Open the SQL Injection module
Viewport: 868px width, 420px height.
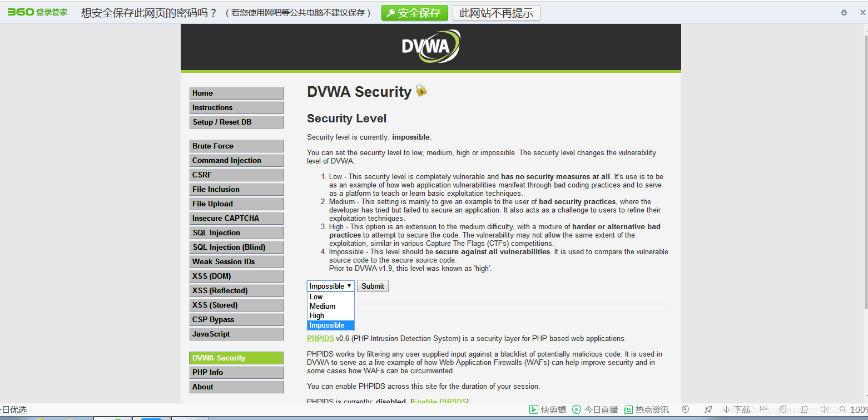point(236,233)
